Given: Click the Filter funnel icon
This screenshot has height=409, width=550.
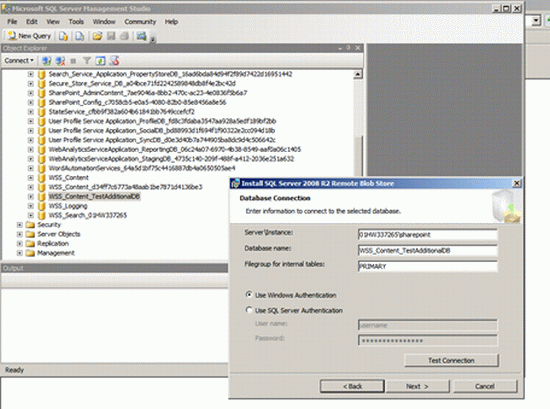Looking at the screenshot, I should tap(87, 61).
